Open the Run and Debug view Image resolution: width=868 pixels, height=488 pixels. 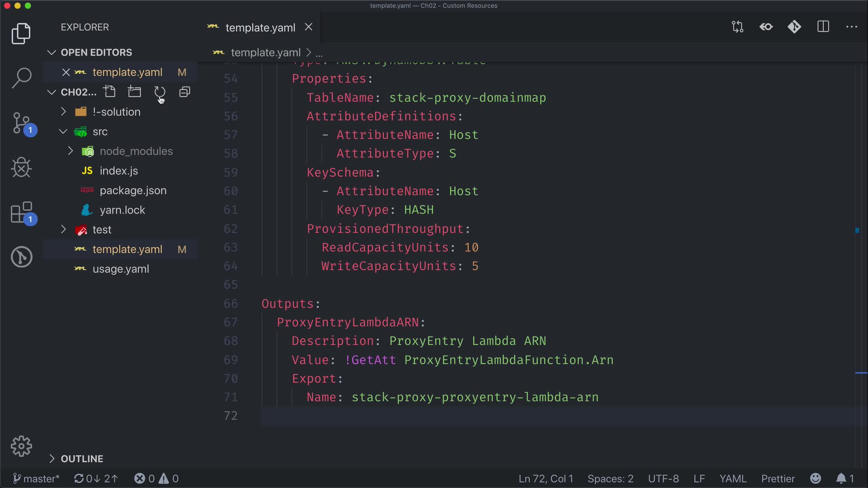coord(21,168)
